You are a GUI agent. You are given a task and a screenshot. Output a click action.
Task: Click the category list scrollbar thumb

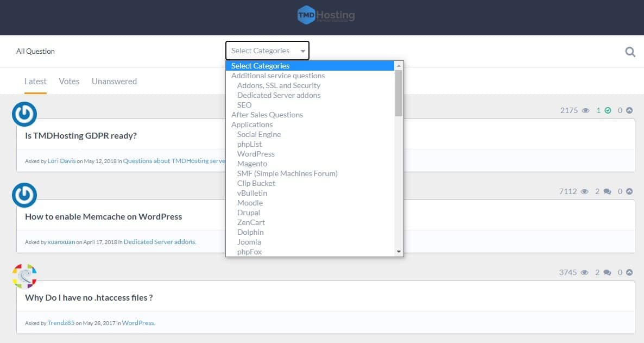click(x=399, y=93)
